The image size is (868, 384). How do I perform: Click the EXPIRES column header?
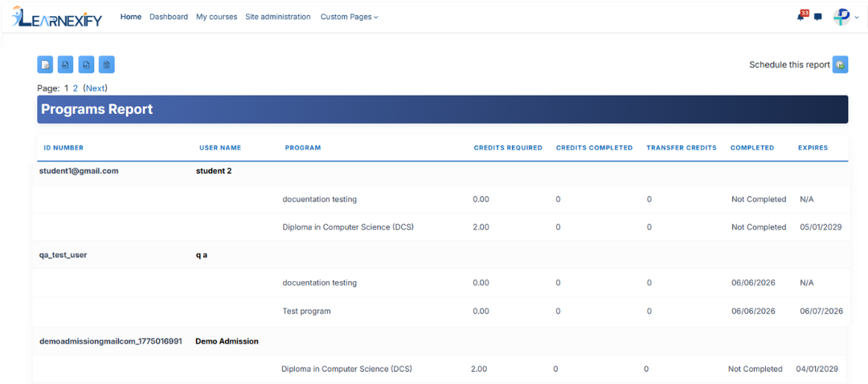[x=813, y=148]
